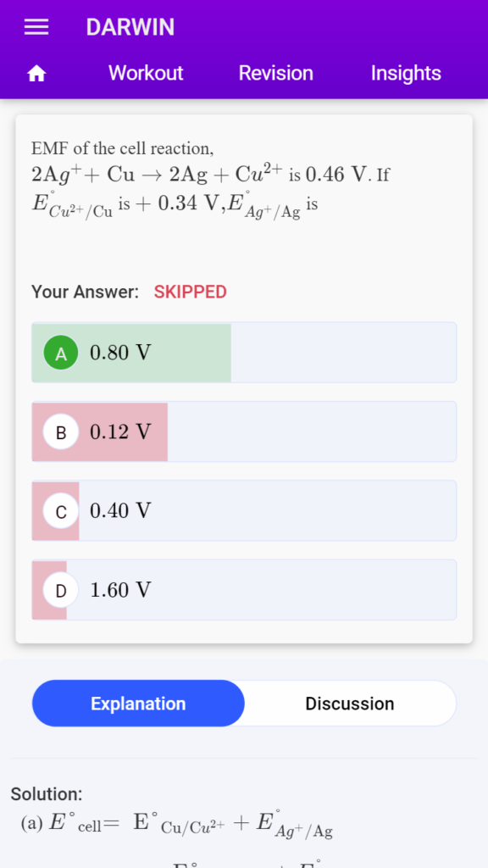Open the Insights tab

coord(406,73)
